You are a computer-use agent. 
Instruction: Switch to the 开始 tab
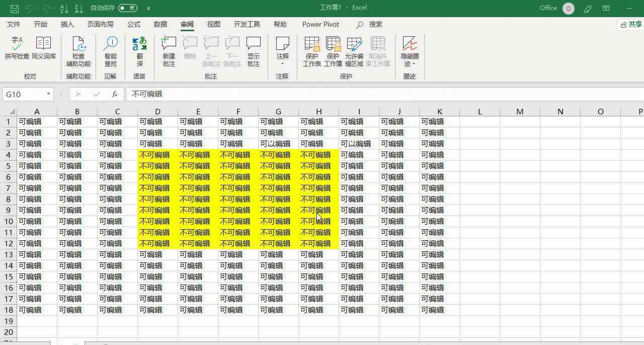click(x=40, y=24)
